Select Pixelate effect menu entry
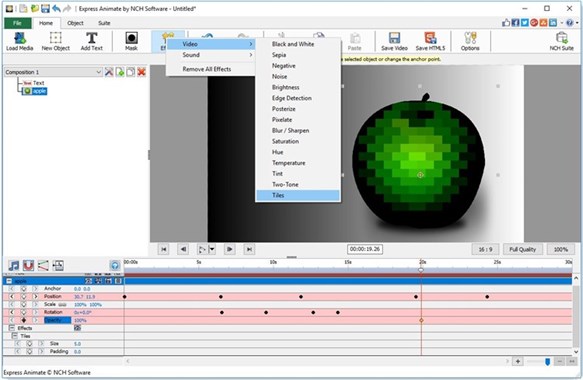 [x=282, y=120]
